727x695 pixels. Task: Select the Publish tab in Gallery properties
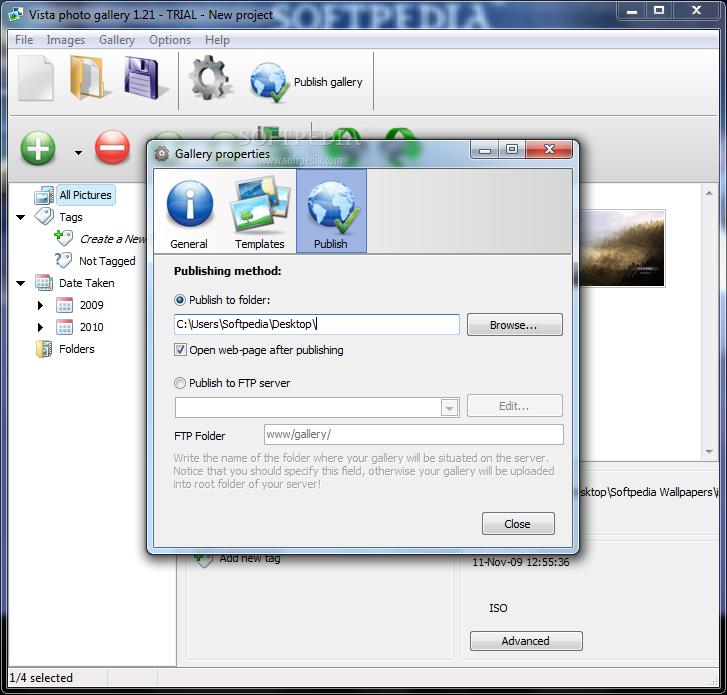pos(331,211)
